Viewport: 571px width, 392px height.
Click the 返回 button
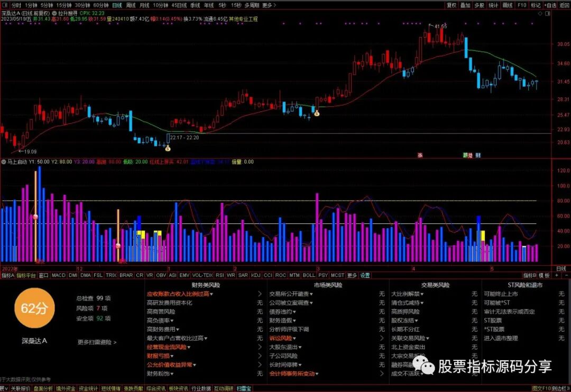pos(565,5)
